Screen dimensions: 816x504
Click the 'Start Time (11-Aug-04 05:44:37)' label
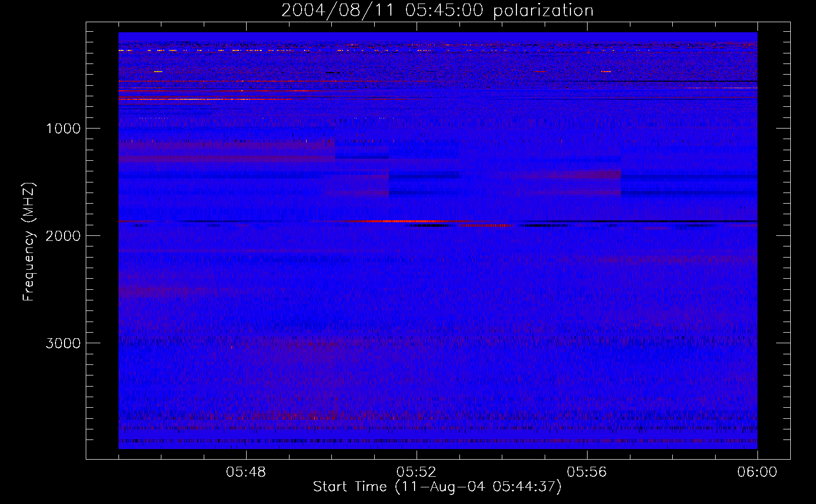[x=437, y=487]
